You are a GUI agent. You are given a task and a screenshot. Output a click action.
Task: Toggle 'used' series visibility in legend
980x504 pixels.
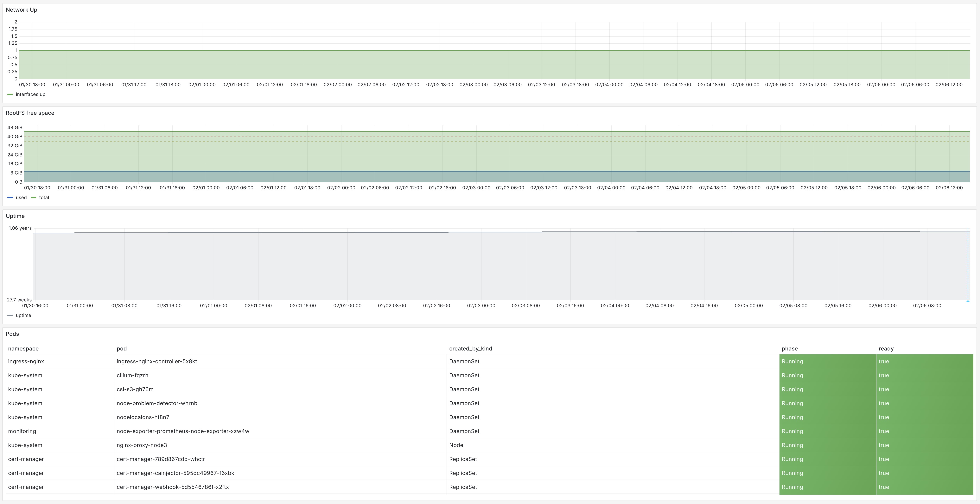[21, 197]
